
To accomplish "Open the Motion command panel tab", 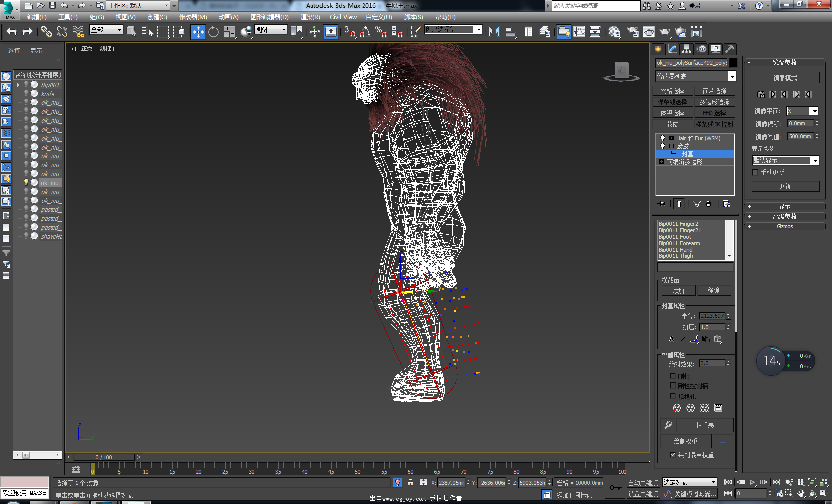I will click(702, 49).
